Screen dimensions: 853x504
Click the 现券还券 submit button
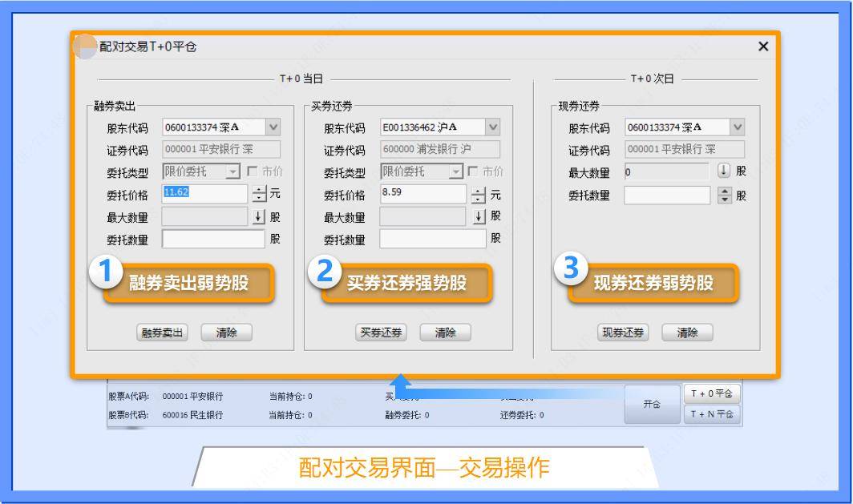click(623, 333)
